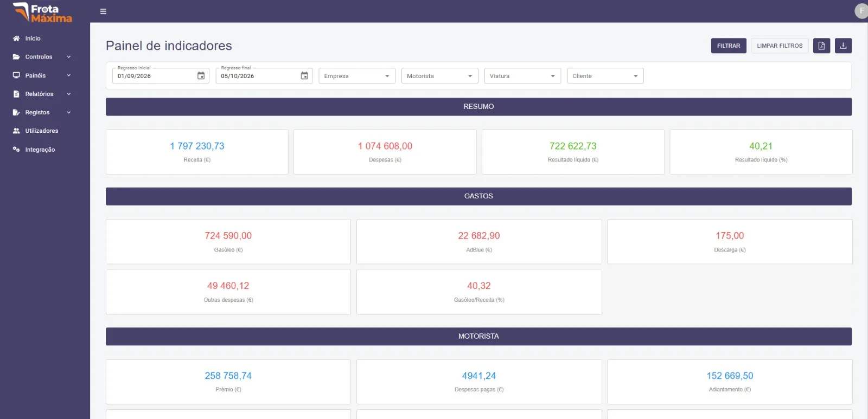Click the Despesas pagas value 4941,24
This screenshot has height=419, width=868.
pos(479,376)
